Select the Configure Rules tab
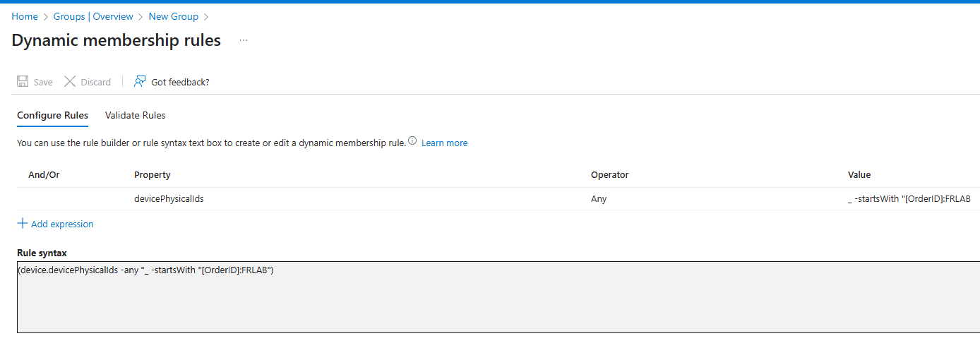980x360 pixels. [52, 115]
